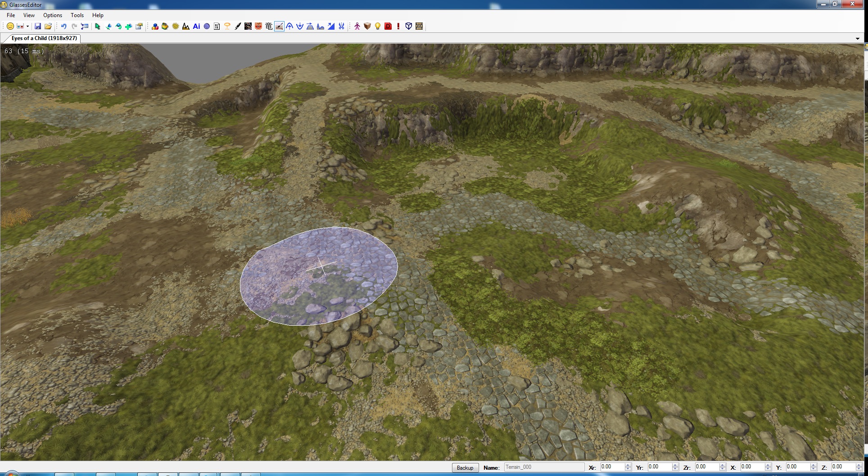Click the blue AI toolbar icon
The height and width of the screenshot is (476, 868).
(196, 27)
